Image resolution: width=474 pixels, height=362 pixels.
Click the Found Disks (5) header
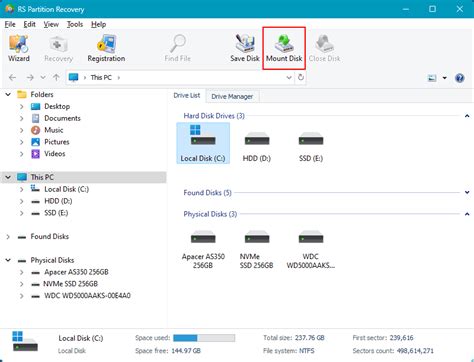click(207, 193)
